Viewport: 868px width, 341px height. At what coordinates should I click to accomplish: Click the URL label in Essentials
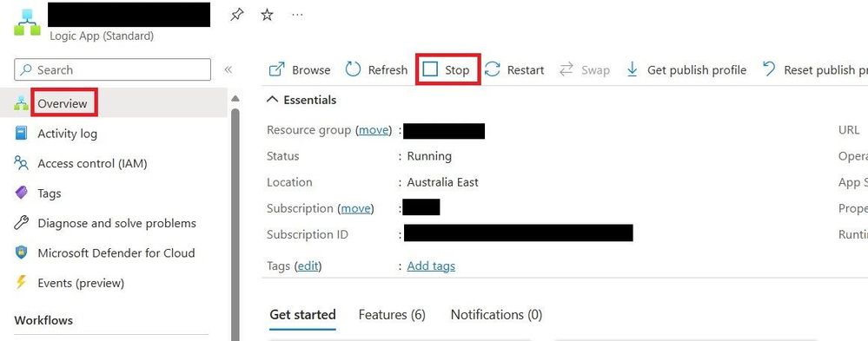849,130
